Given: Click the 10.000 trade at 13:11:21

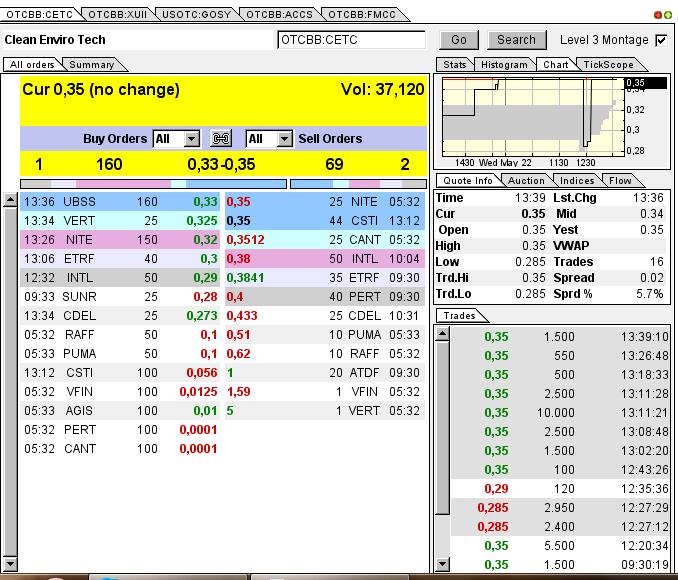Looking at the screenshot, I should pyautogui.click(x=560, y=413).
